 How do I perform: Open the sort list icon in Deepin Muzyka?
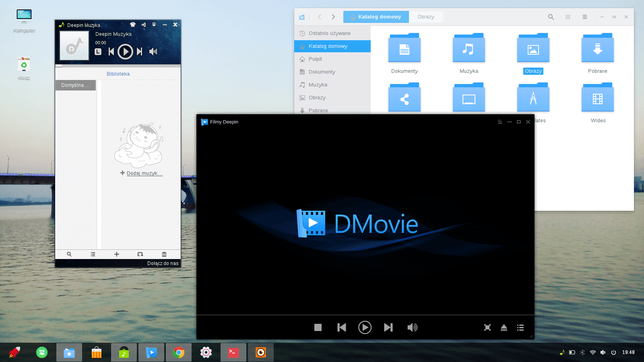pos(93,254)
